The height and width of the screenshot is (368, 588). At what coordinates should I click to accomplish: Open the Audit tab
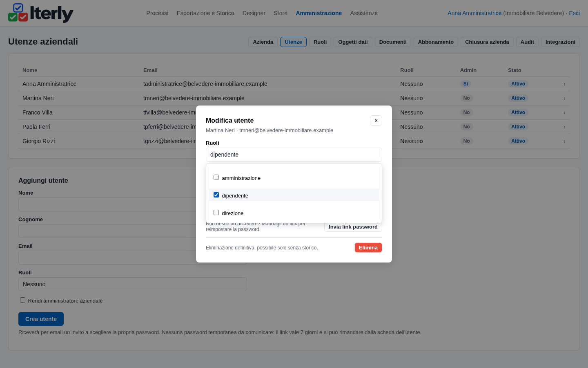[527, 42]
